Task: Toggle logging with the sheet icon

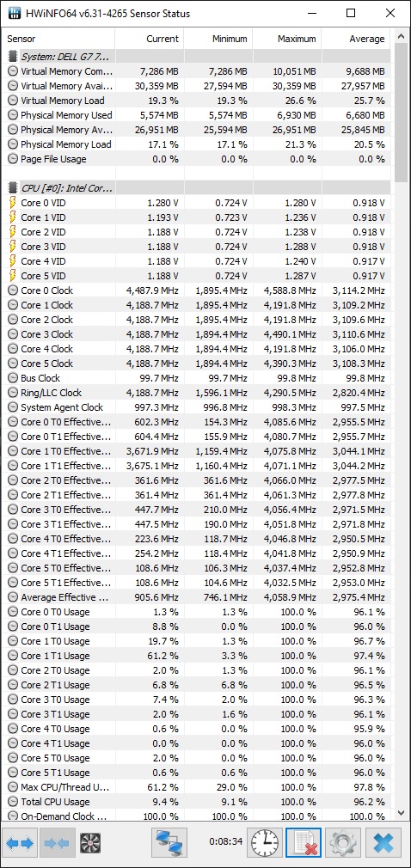Action: (x=303, y=843)
